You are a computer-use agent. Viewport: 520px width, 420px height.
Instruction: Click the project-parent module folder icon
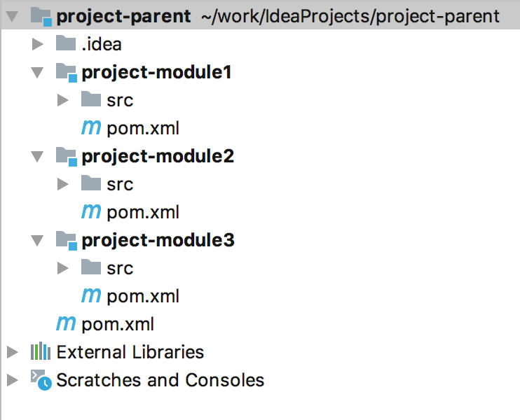41,16
